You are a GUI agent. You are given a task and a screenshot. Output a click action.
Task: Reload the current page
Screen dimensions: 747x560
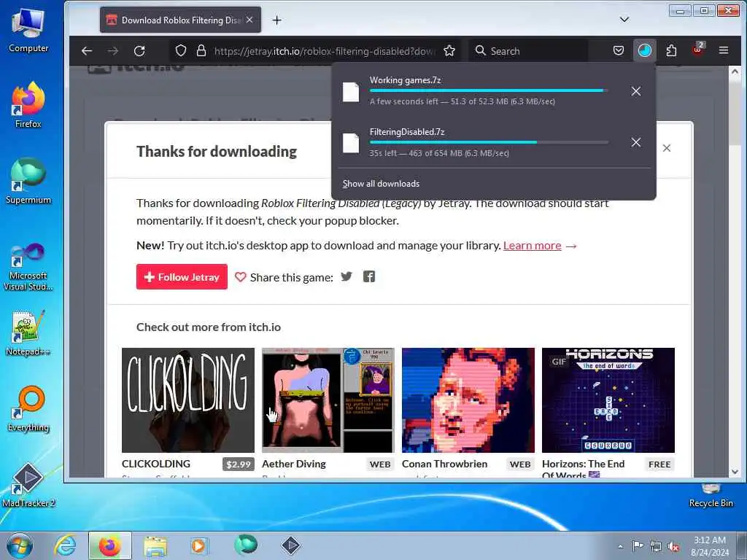click(139, 51)
